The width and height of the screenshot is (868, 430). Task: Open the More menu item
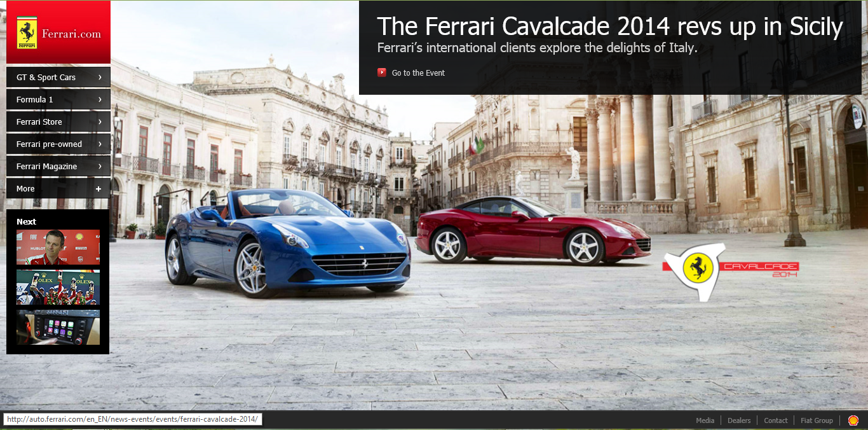coord(58,188)
